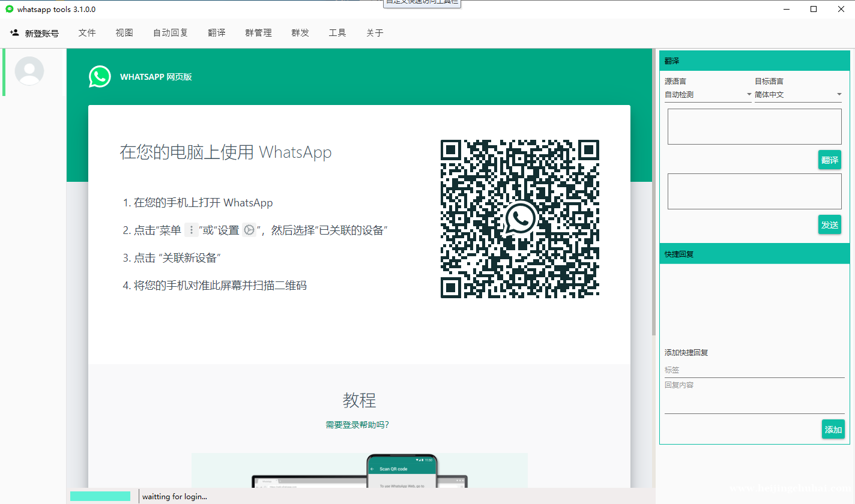Focus the 标签 input field

coord(755,370)
